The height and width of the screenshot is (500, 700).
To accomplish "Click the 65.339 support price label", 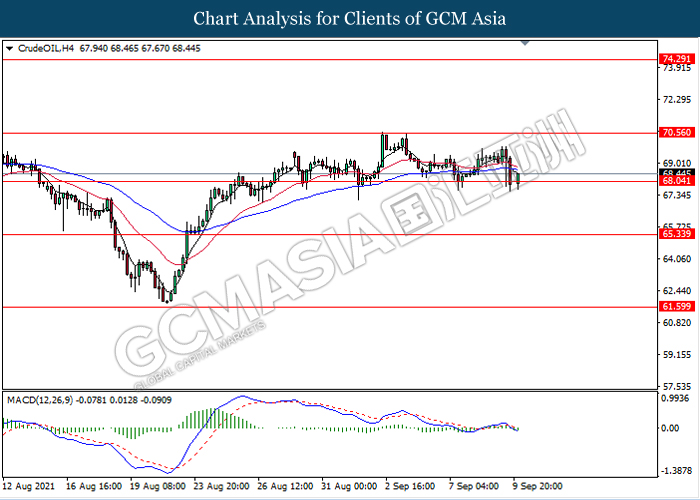I will pos(677,233).
